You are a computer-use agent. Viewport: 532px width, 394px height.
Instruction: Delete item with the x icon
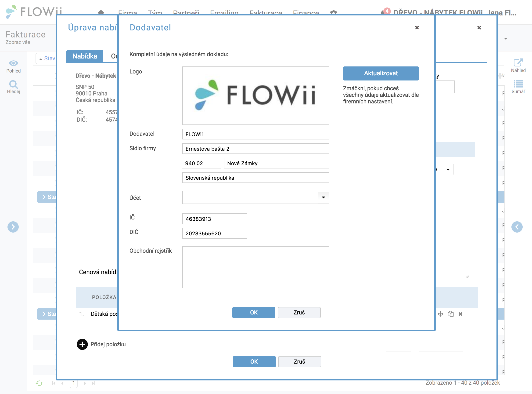pos(460,314)
